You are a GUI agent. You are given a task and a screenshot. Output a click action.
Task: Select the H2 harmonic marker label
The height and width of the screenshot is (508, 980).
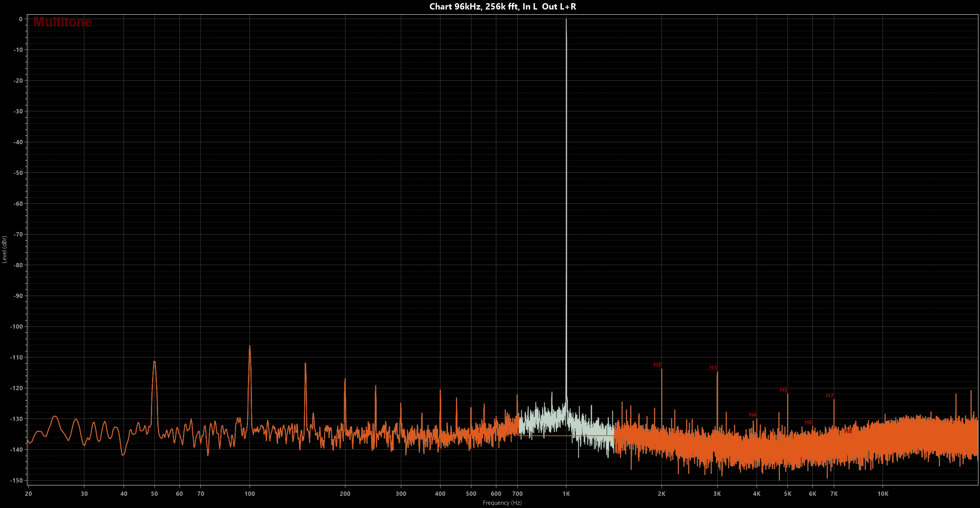point(658,365)
